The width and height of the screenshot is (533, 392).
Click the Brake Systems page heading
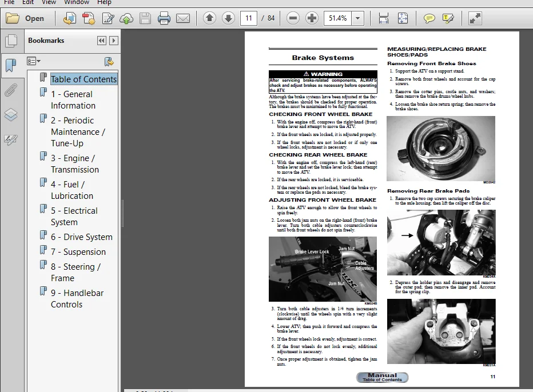[x=323, y=58]
